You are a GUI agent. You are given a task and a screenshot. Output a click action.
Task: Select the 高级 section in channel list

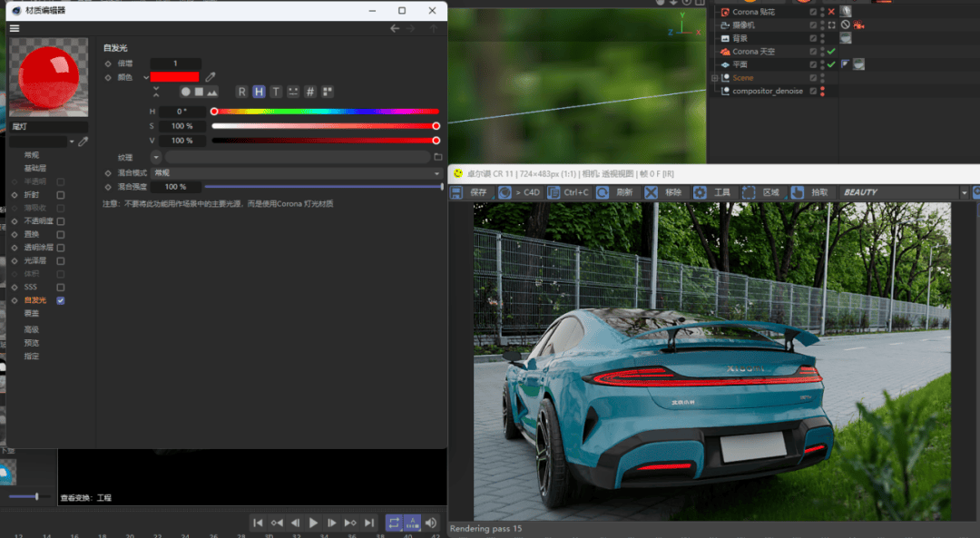32,329
